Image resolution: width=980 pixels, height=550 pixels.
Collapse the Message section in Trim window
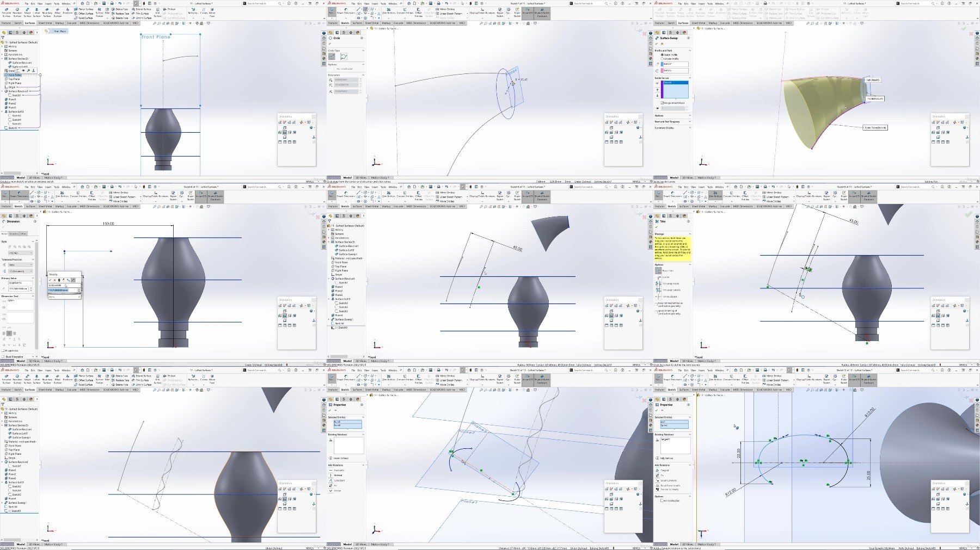[x=689, y=234]
